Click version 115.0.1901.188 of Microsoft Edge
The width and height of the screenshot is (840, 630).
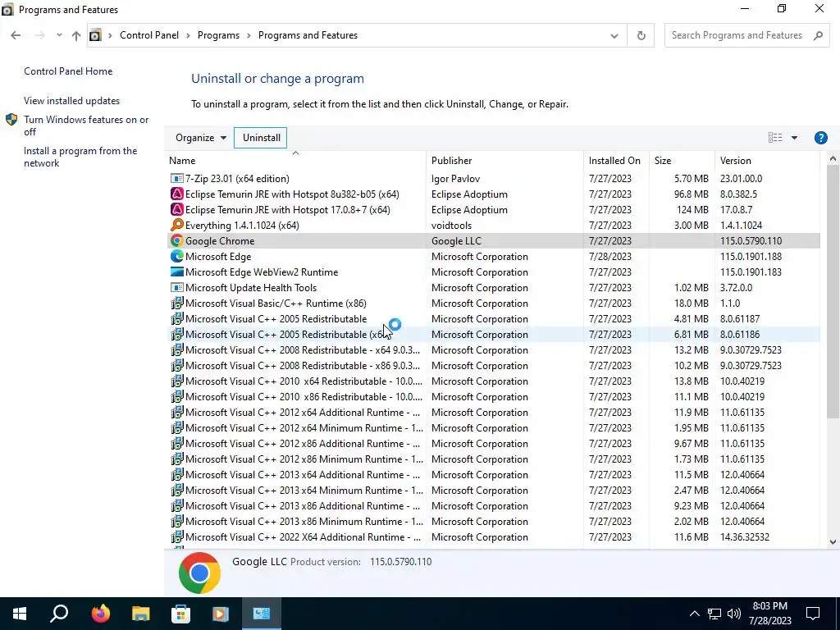coord(751,257)
